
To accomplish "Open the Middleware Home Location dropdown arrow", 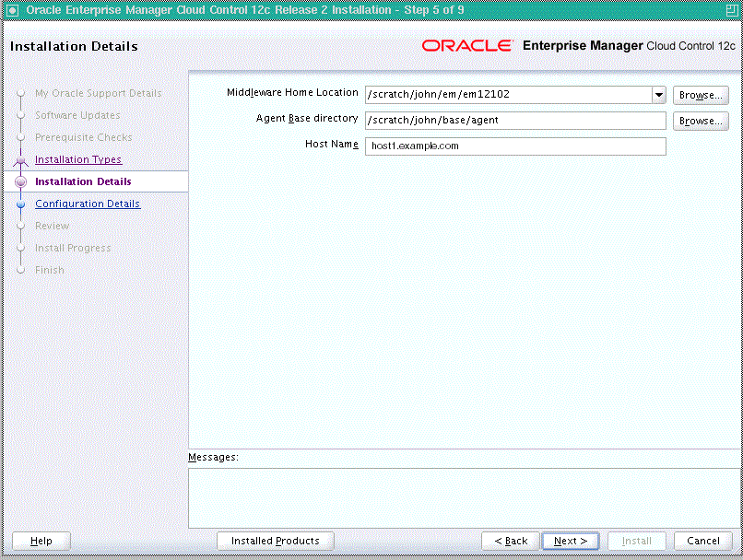I will (659, 95).
